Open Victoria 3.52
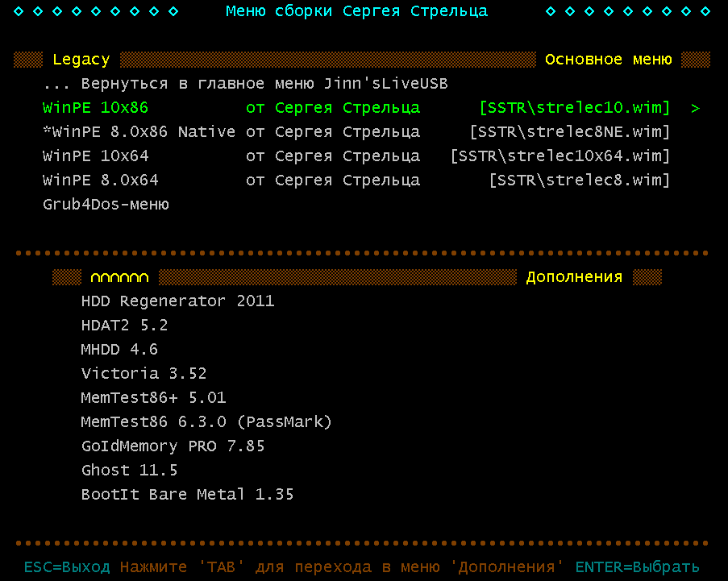The height and width of the screenshot is (581, 728). [144, 374]
